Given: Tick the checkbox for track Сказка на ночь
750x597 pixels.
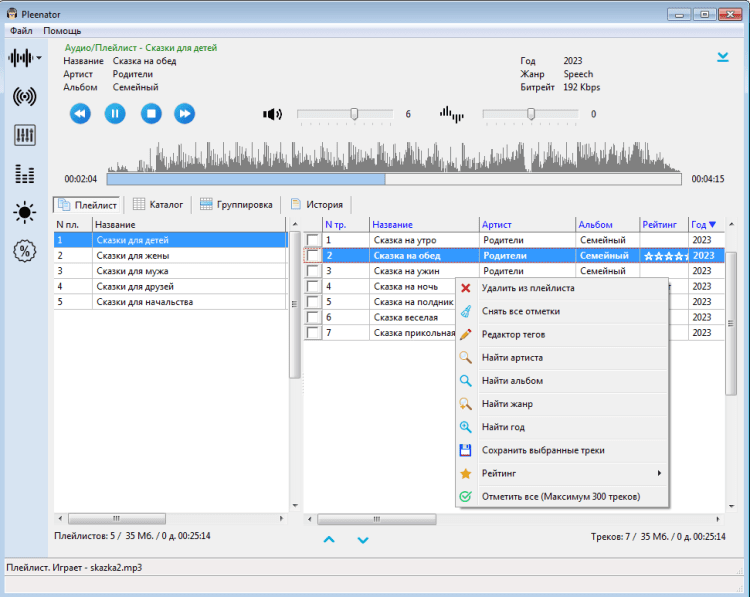Looking at the screenshot, I should pyautogui.click(x=313, y=287).
